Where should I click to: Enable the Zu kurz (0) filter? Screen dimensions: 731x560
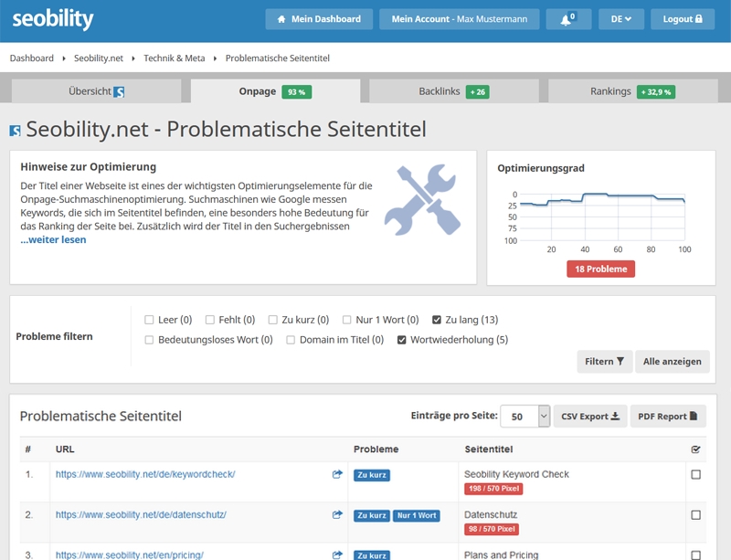(x=273, y=320)
